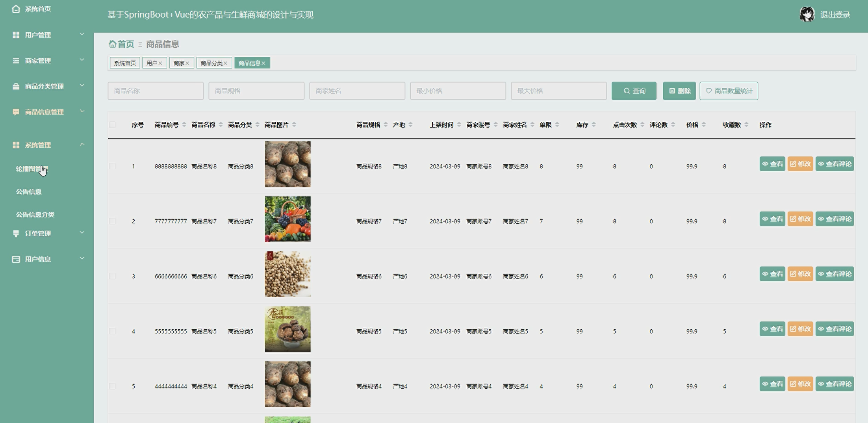Focus the 最大价格 input field
The image size is (868, 423).
click(559, 91)
